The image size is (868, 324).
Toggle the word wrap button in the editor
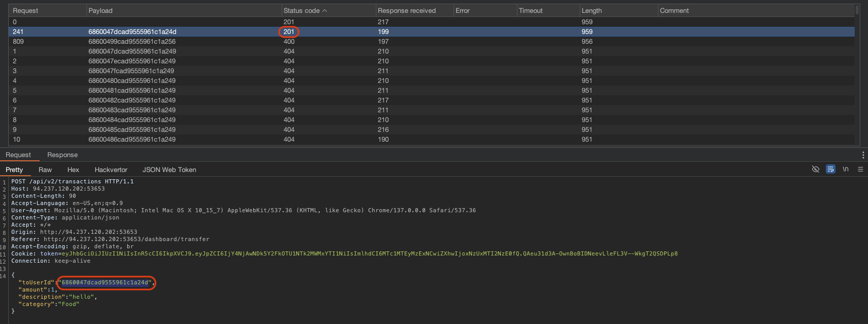[830, 169]
